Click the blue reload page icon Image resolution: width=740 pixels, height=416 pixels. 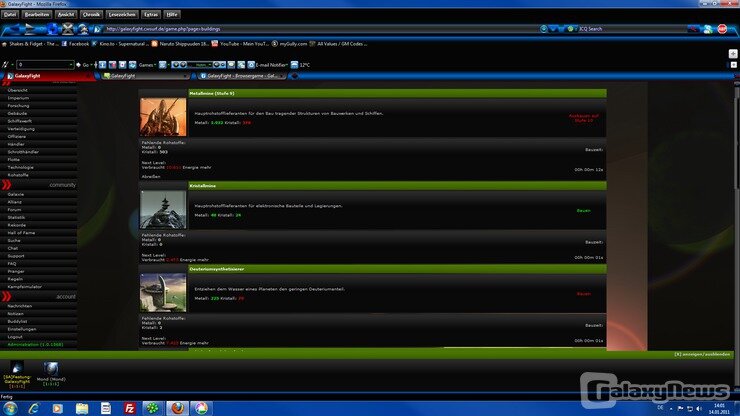click(x=52, y=29)
